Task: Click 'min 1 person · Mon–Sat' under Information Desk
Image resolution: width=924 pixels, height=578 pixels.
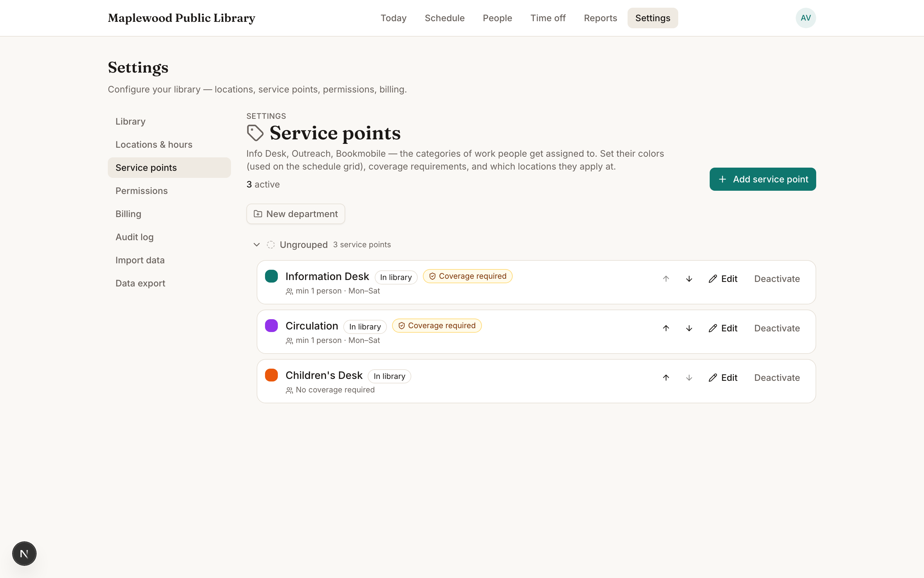Action: point(338,291)
